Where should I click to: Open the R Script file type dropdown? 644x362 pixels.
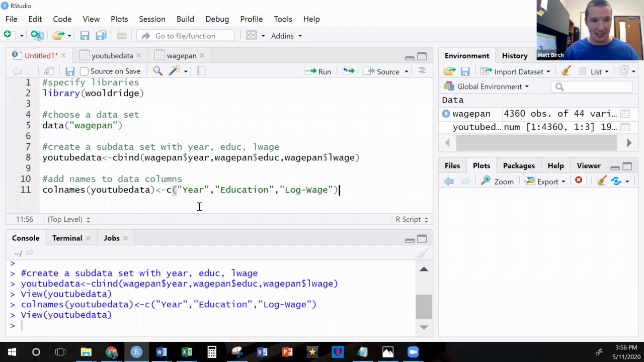[412, 219]
